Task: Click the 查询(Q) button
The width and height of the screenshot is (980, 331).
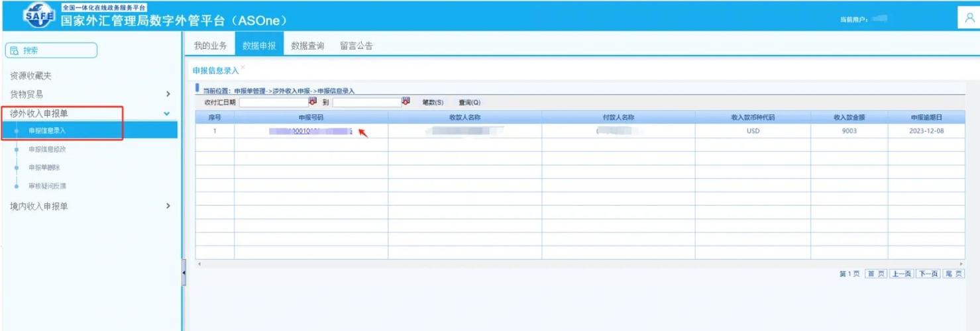Action: (469, 103)
